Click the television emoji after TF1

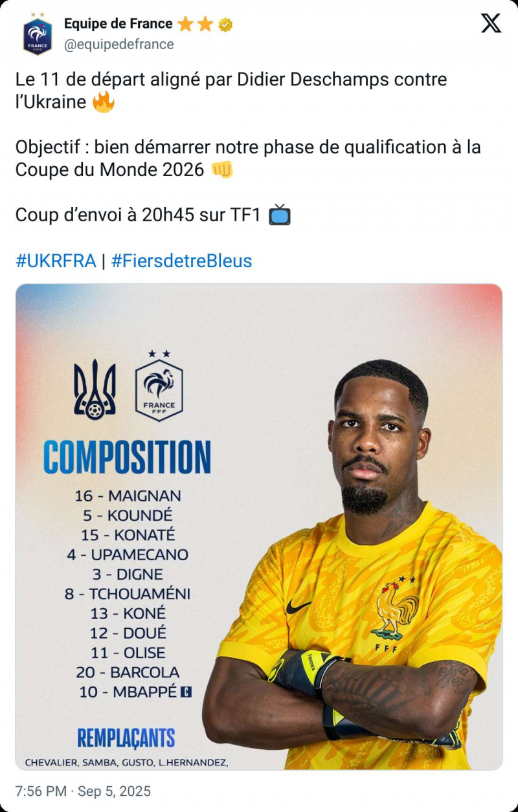tap(279, 215)
